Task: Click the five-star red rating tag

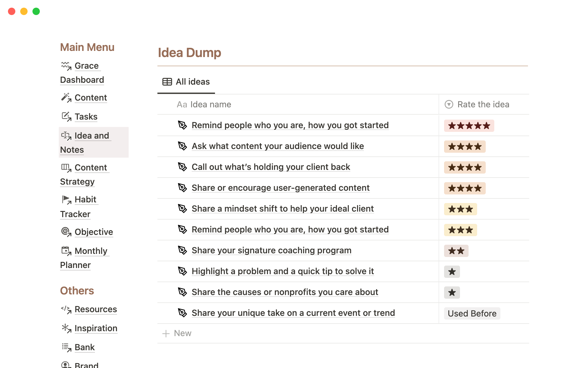Action: 469,126
